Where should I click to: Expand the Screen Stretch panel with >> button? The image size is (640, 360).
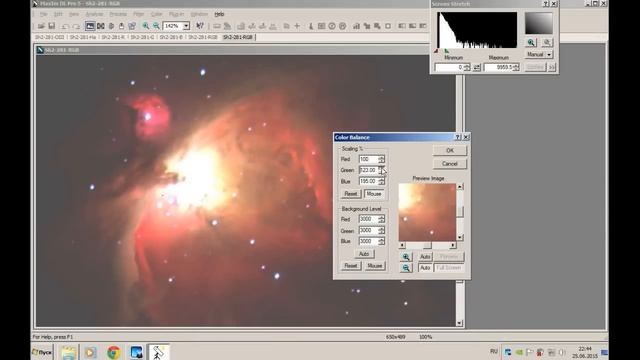552,67
